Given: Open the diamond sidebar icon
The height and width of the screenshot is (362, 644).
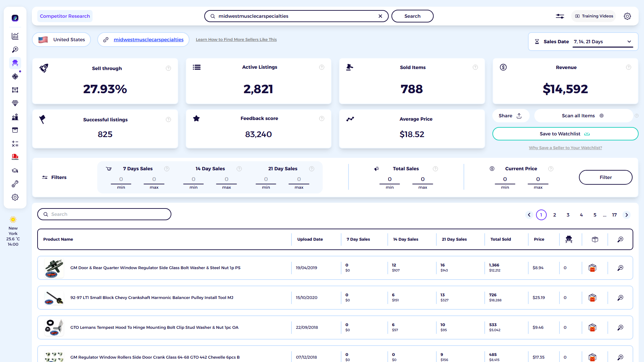Looking at the screenshot, I should point(15,103).
